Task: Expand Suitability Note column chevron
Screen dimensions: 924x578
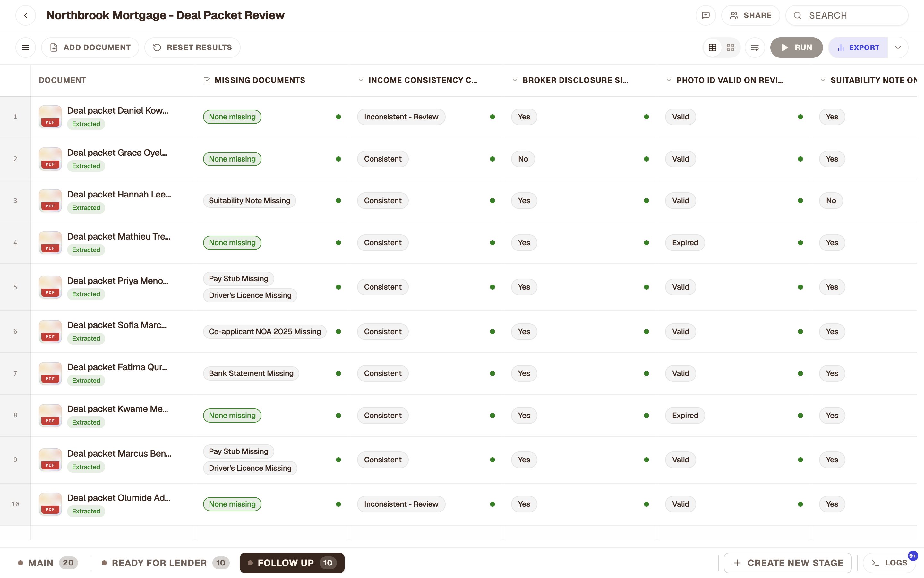Action: click(823, 80)
